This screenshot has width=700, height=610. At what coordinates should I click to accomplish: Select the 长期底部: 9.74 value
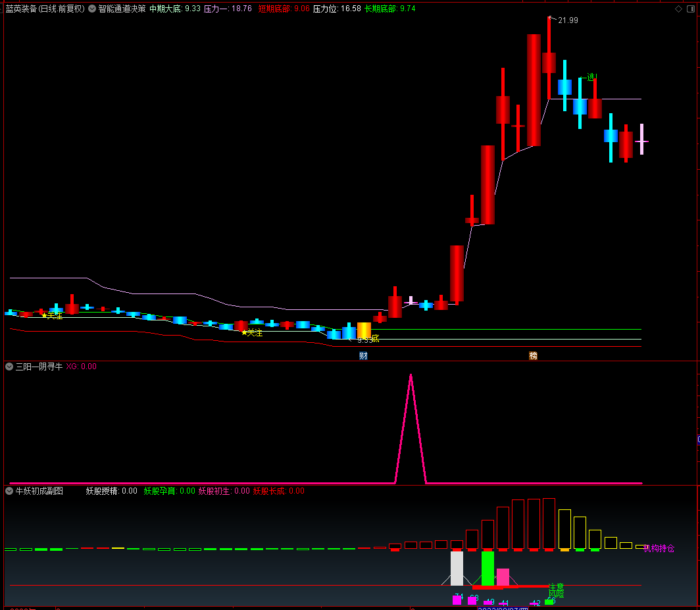click(x=389, y=9)
